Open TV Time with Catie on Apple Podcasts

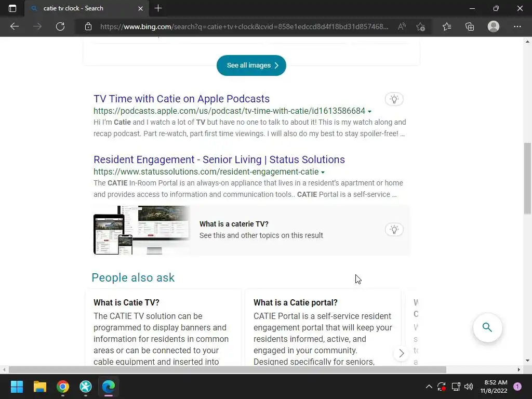click(x=181, y=99)
